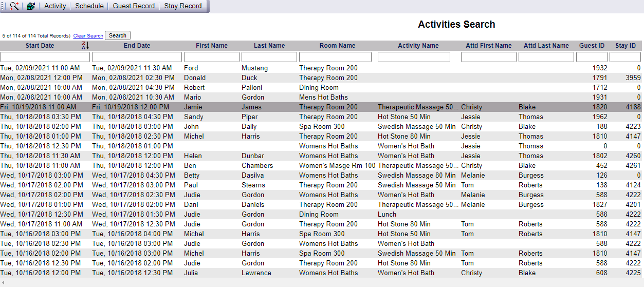Image resolution: width=644 pixels, height=288 pixels.
Task: Sort by the Room Name column header
Action: coord(338,46)
